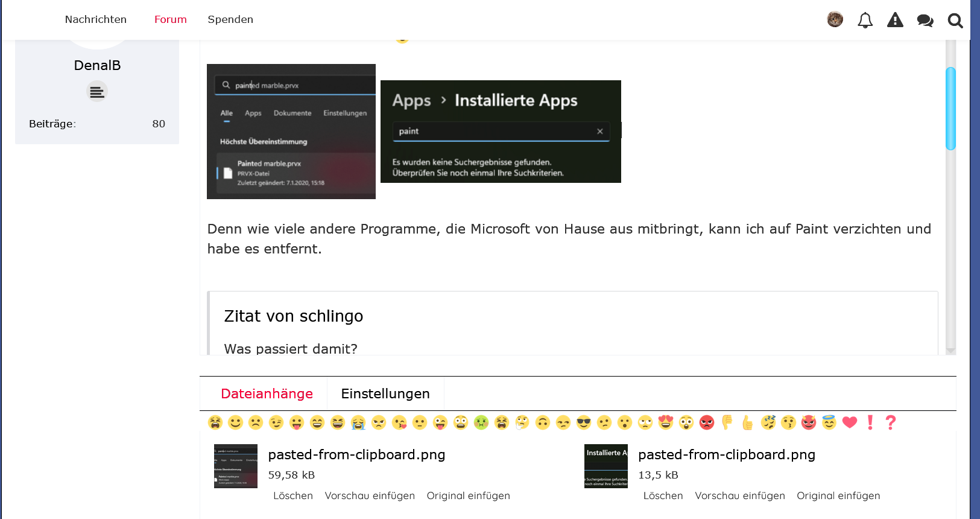This screenshot has width=980, height=519.
Task: Insert the neutral face emoji
Action: tap(420, 422)
